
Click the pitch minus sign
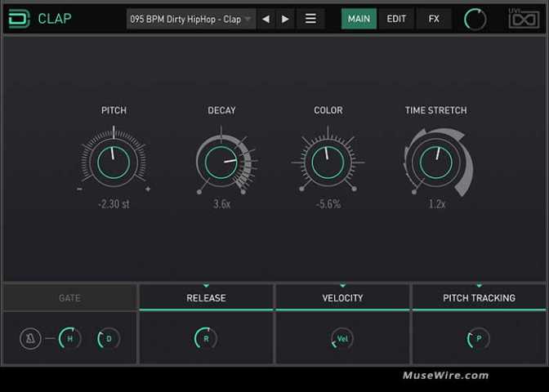click(79, 189)
